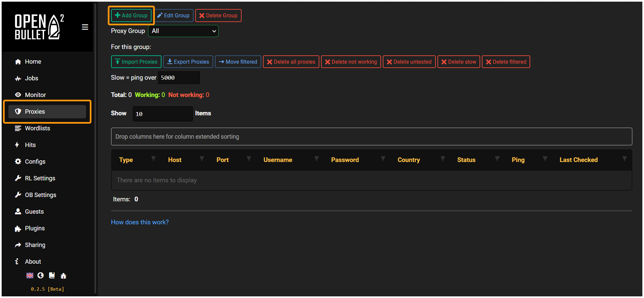644x298 pixels.
Task: Click Add Group button
Action: [x=131, y=15]
